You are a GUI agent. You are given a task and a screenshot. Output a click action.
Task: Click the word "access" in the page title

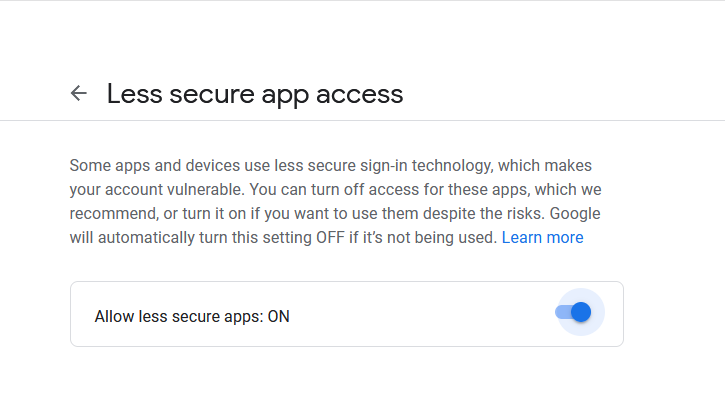359,94
